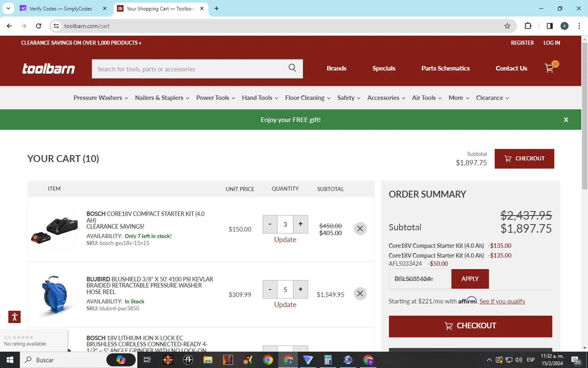588x368 pixels.
Task: Click the REGISTER link
Action: click(x=522, y=43)
